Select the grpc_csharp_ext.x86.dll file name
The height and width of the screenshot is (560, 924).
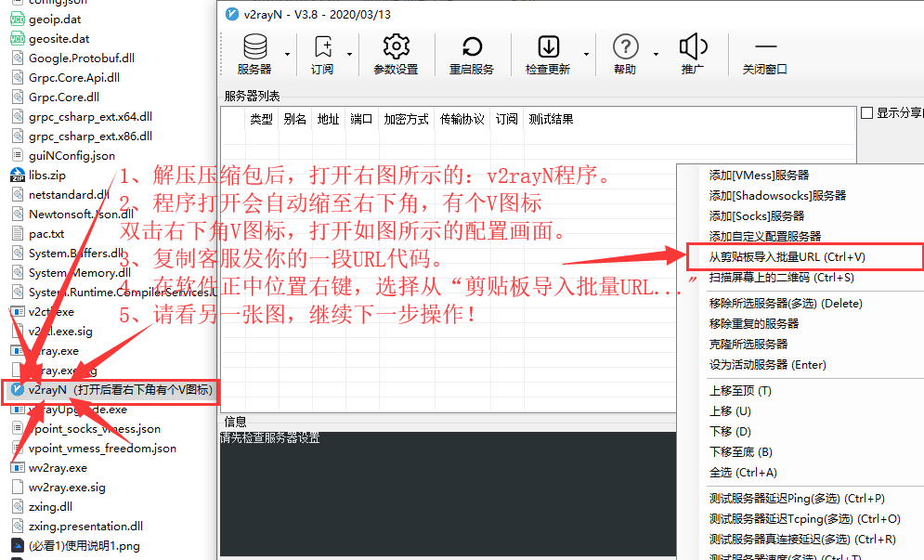coord(90,137)
